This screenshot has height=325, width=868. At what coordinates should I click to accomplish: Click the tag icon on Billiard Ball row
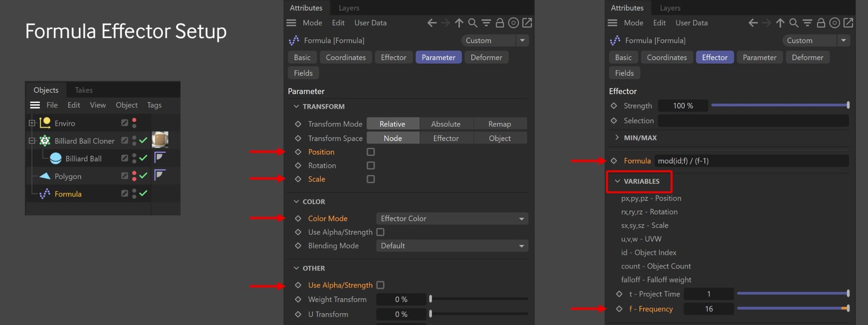[160, 158]
